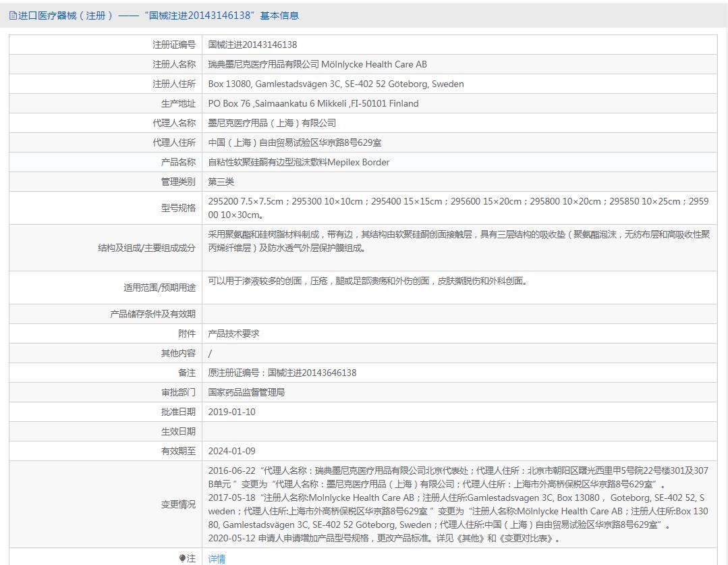Select approving department 国家药品监督管理局
This screenshot has height=565, width=728.
pos(246,392)
